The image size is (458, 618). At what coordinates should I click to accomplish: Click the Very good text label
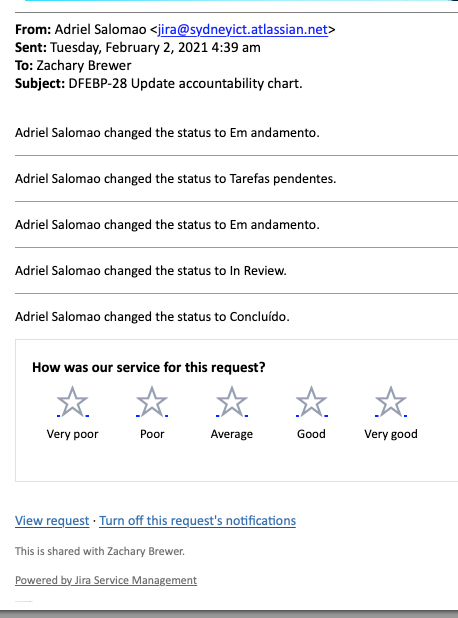[x=391, y=434]
